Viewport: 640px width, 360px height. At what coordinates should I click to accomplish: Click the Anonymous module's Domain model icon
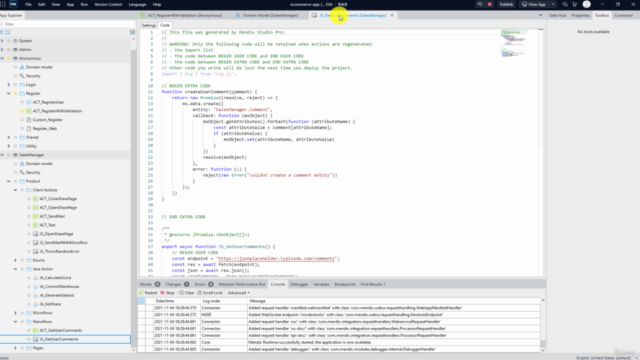tap(22, 67)
